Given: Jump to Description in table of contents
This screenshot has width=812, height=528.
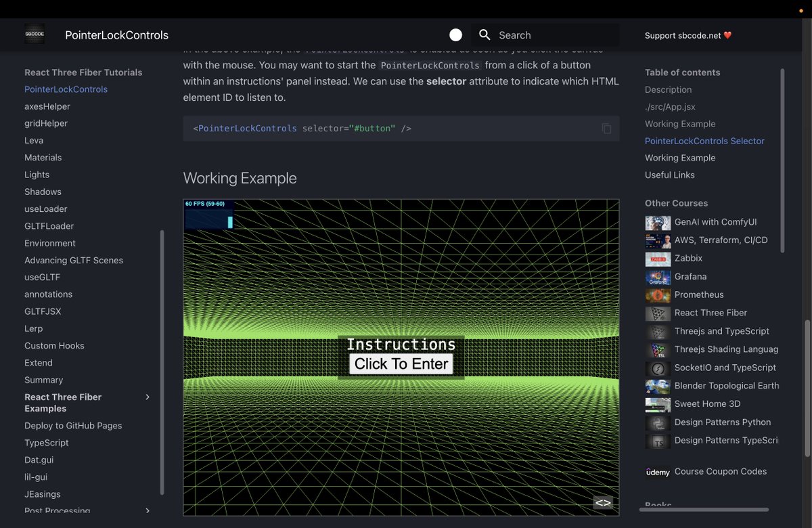Looking at the screenshot, I should 668,89.
